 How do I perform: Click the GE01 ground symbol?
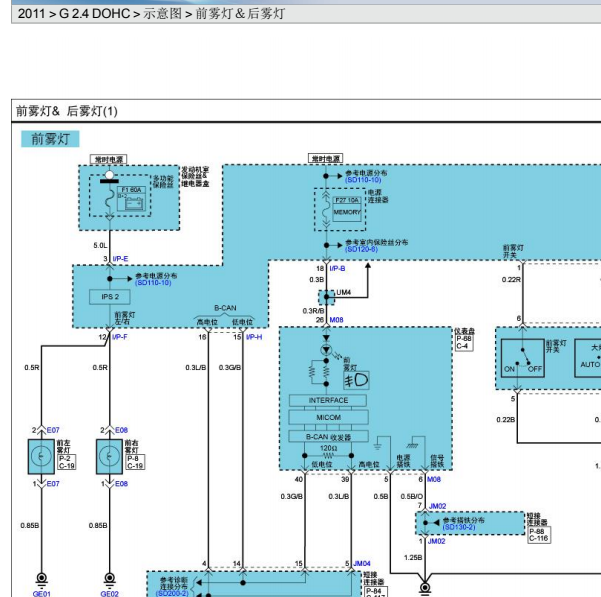pyautogui.click(x=41, y=579)
